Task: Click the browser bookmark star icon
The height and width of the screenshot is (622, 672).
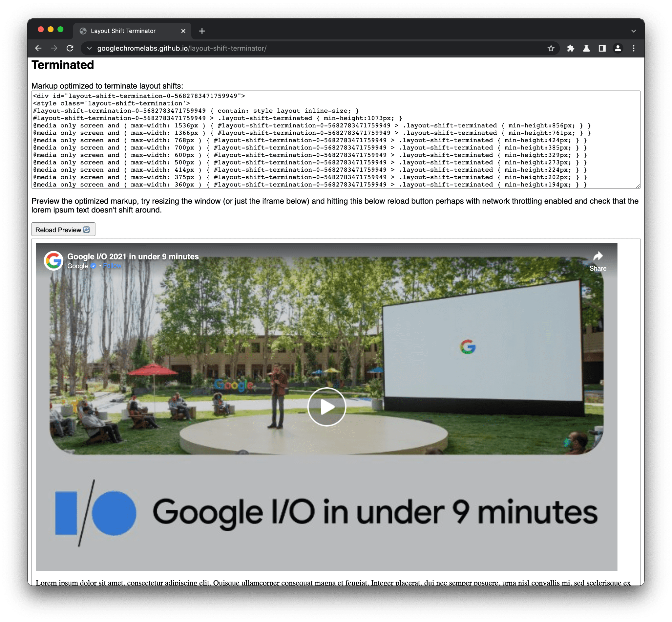Action: pyautogui.click(x=550, y=48)
